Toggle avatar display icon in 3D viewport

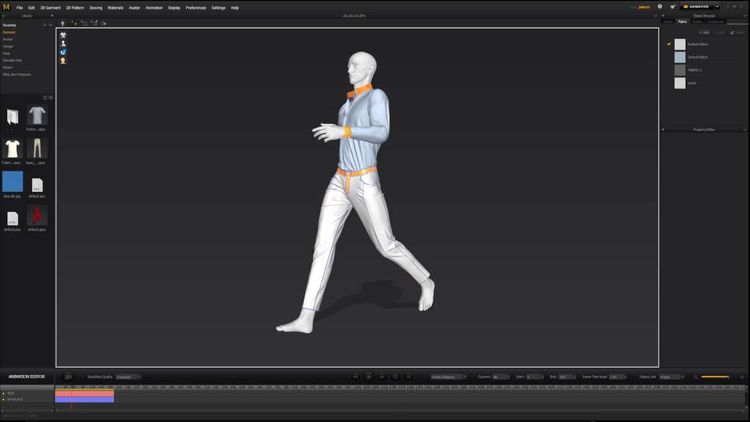point(63,44)
